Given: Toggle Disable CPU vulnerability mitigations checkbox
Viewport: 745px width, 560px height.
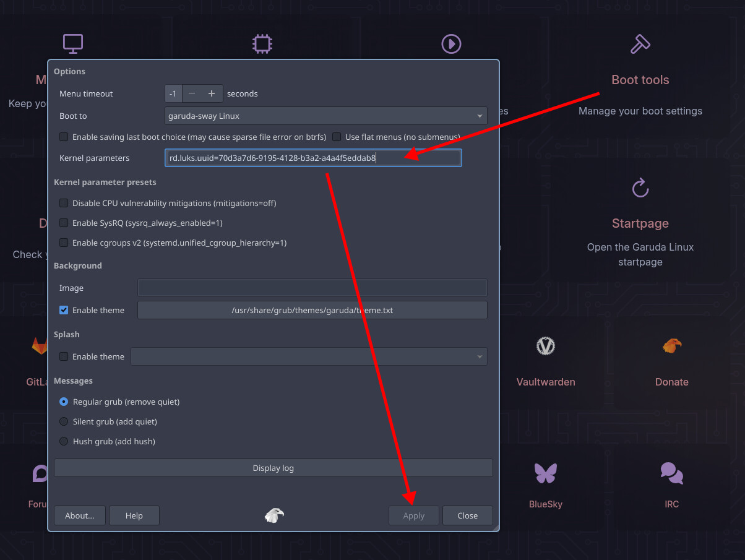Looking at the screenshot, I should (64, 203).
